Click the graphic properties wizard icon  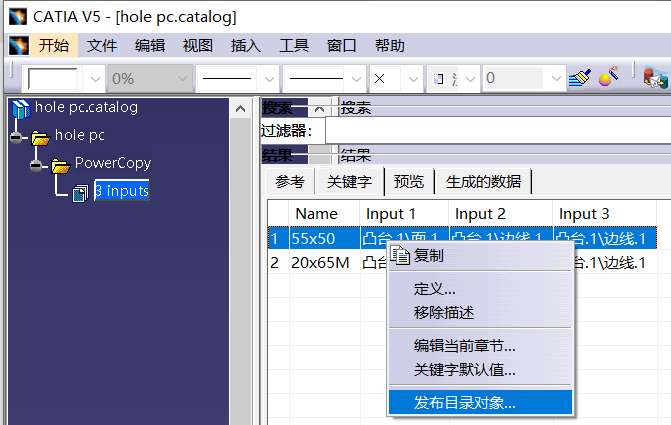click(609, 77)
